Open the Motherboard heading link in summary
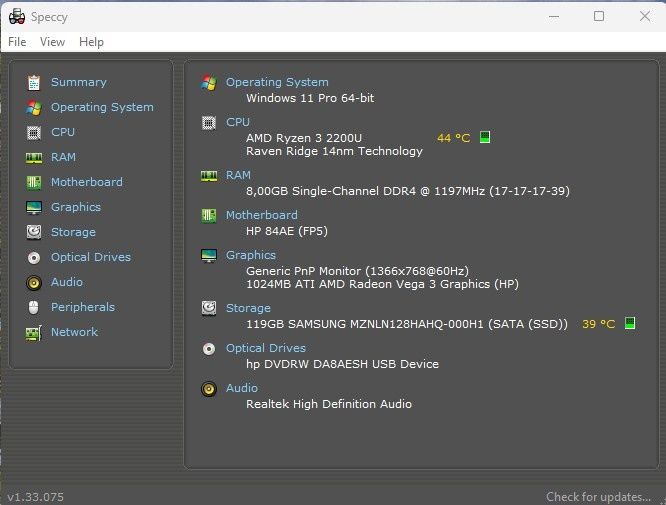 [x=261, y=215]
